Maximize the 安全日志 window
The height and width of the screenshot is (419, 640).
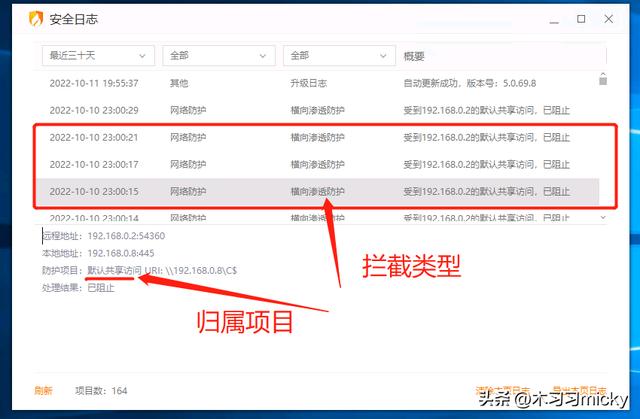tap(581, 19)
